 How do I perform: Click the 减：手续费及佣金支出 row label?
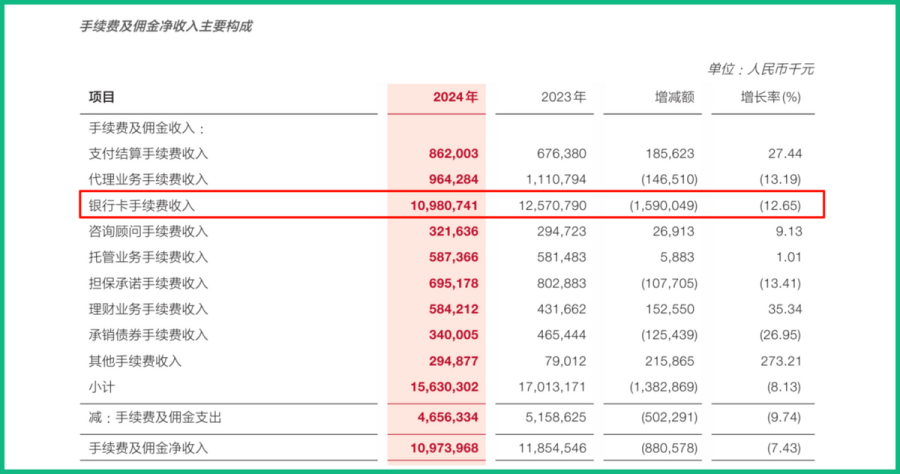pyautogui.click(x=155, y=415)
